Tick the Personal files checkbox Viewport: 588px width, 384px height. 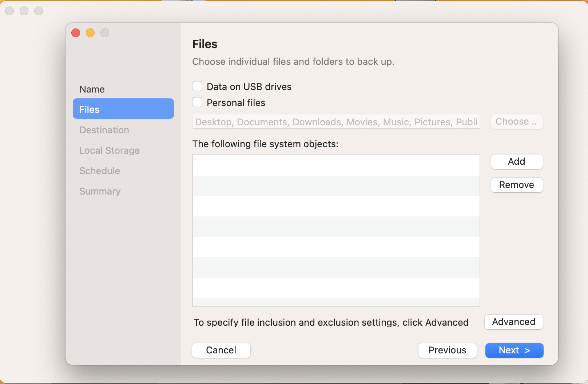click(x=197, y=102)
